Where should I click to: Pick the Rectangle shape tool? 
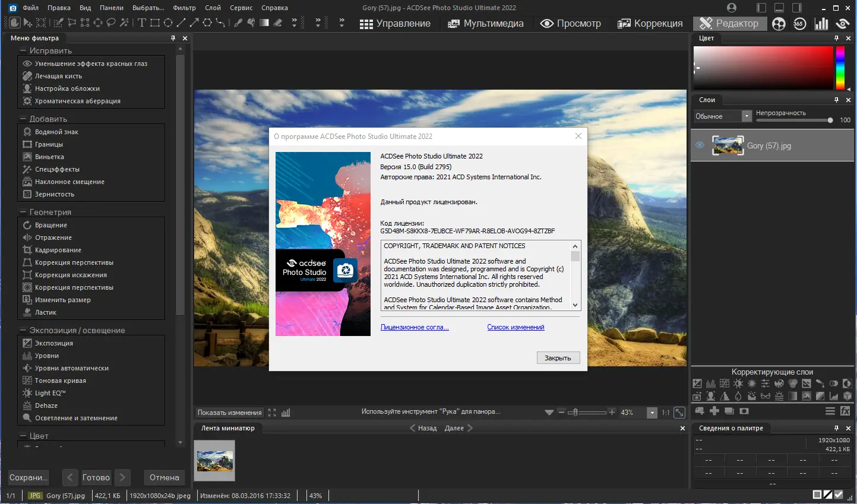155,23
